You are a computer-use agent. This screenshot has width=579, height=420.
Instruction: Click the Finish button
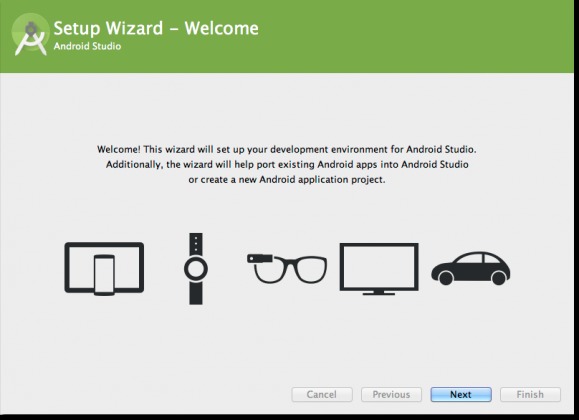(x=530, y=395)
